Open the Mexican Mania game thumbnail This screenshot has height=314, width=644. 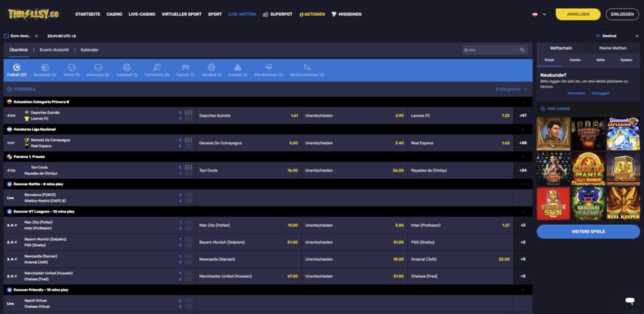tap(588, 168)
